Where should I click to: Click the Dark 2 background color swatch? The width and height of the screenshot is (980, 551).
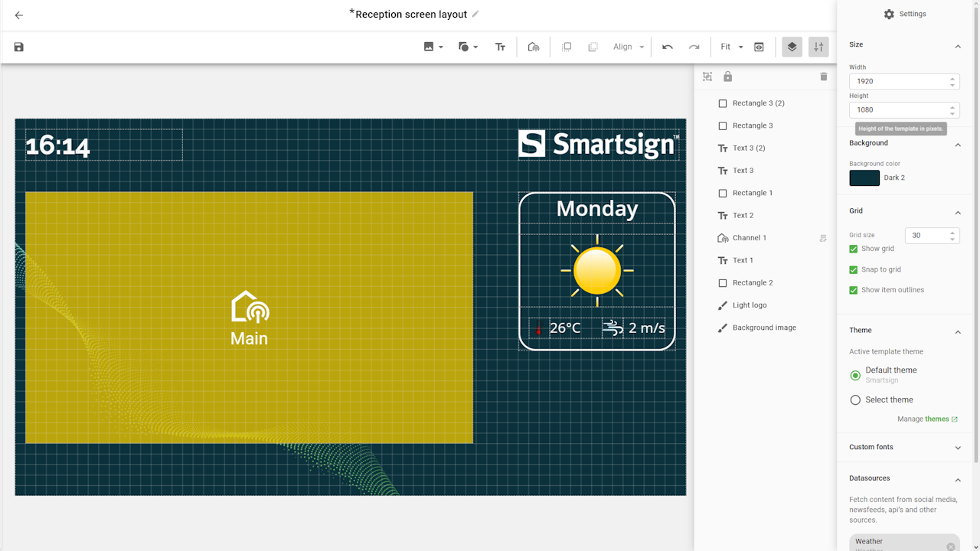pyautogui.click(x=864, y=178)
